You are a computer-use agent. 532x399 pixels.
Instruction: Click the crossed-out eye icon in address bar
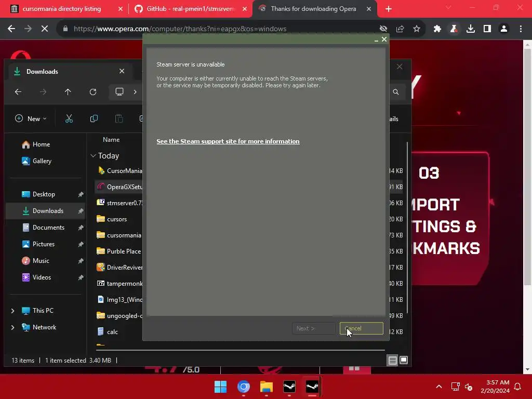point(383,29)
